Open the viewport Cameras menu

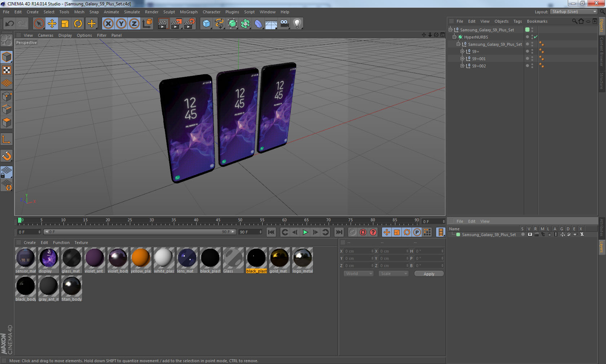pyautogui.click(x=45, y=35)
